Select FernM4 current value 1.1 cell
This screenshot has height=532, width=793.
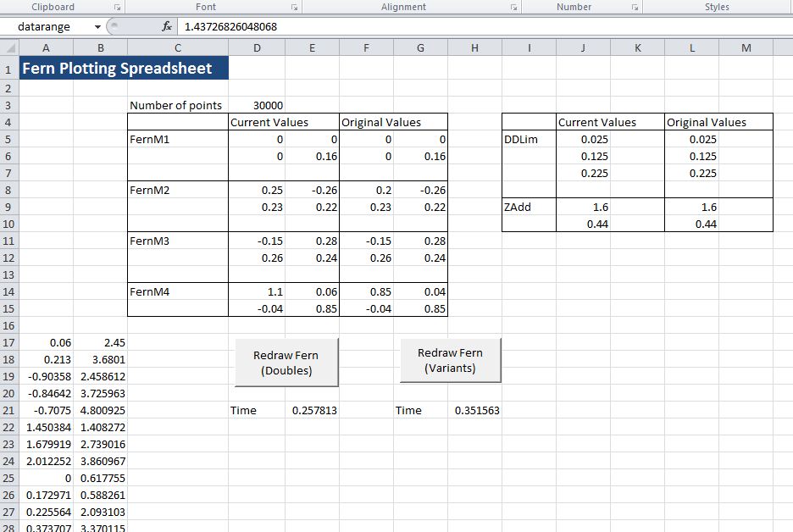257,292
